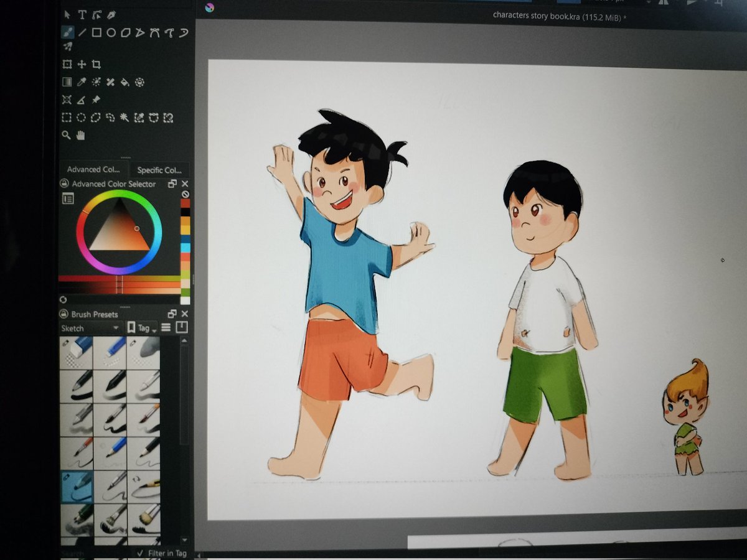Viewport: 747px width, 560px height.
Task: Select the Freehand Selection tool
Action: (111, 117)
